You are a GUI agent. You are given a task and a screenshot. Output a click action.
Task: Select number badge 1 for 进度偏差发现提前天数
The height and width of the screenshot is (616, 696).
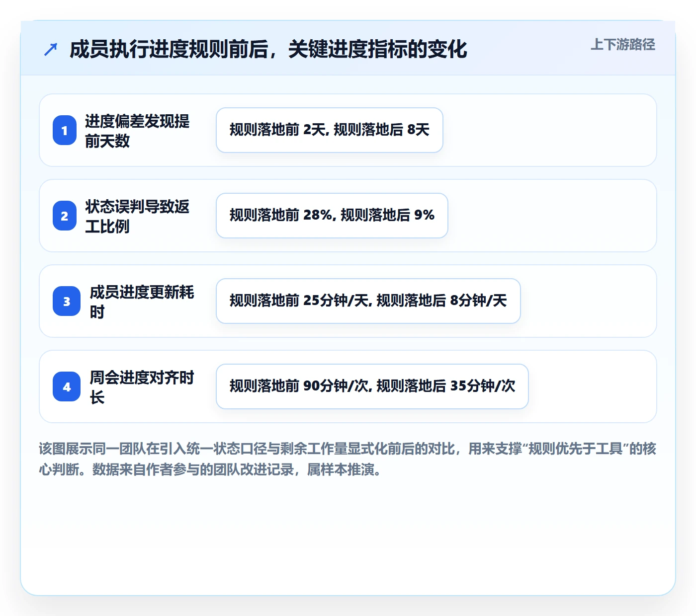click(x=65, y=130)
